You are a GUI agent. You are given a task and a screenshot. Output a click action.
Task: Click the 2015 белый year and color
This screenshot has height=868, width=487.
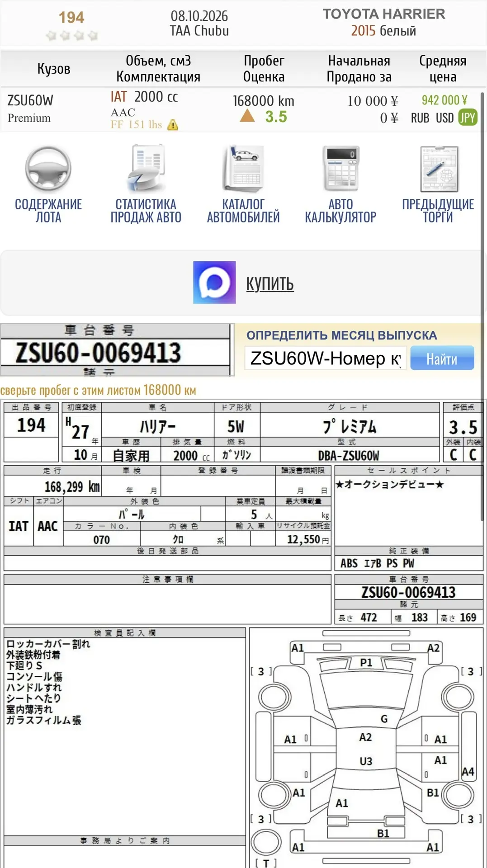pyautogui.click(x=384, y=31)
